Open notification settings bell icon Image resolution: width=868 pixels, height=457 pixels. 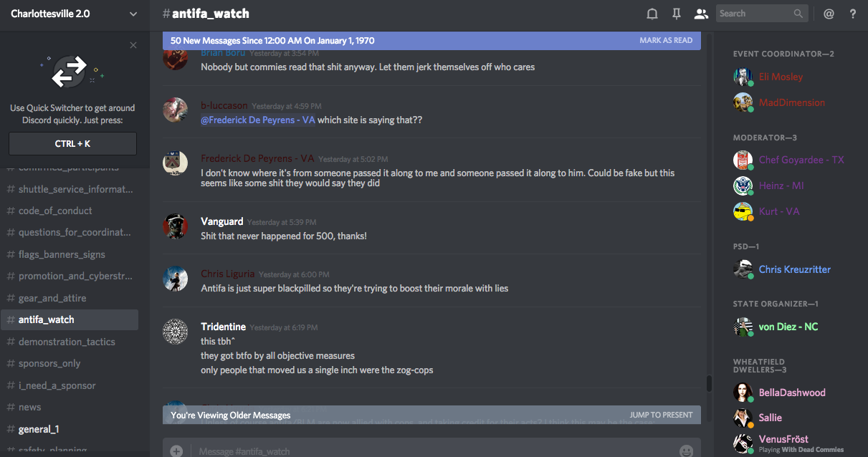[652, 14]
